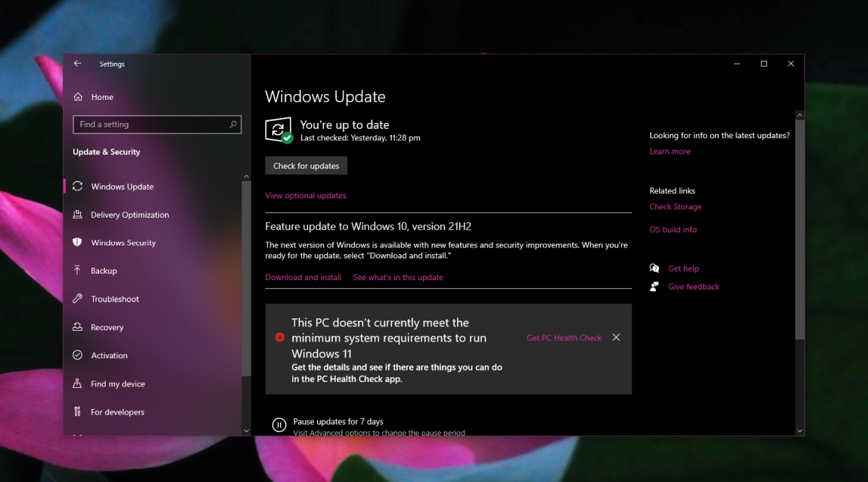Click the Activation checkmark circle icon

(77, 355)
